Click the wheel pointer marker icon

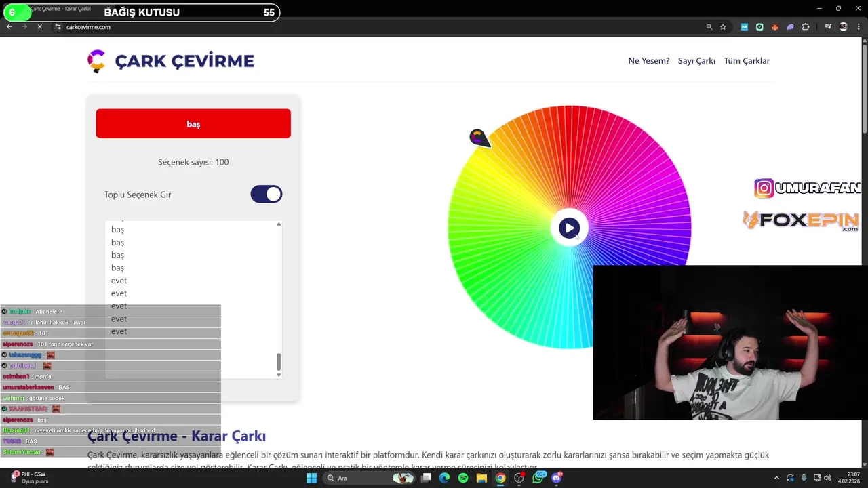point(479,138)
